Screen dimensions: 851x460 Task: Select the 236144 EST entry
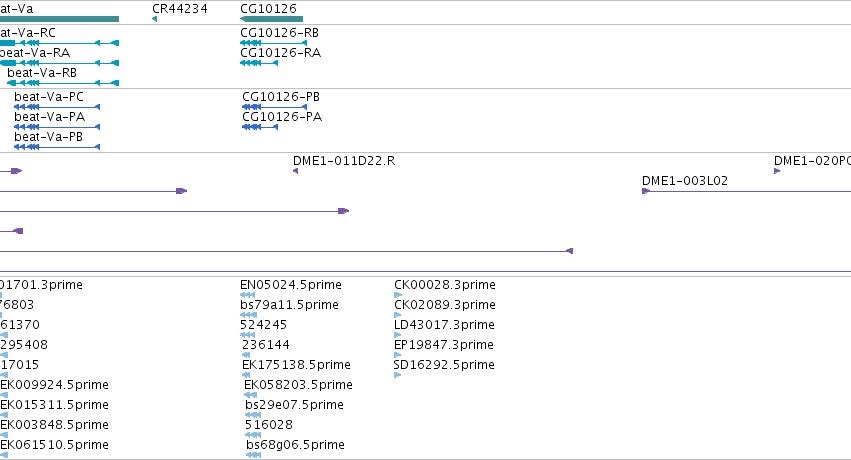click(265, 345)
